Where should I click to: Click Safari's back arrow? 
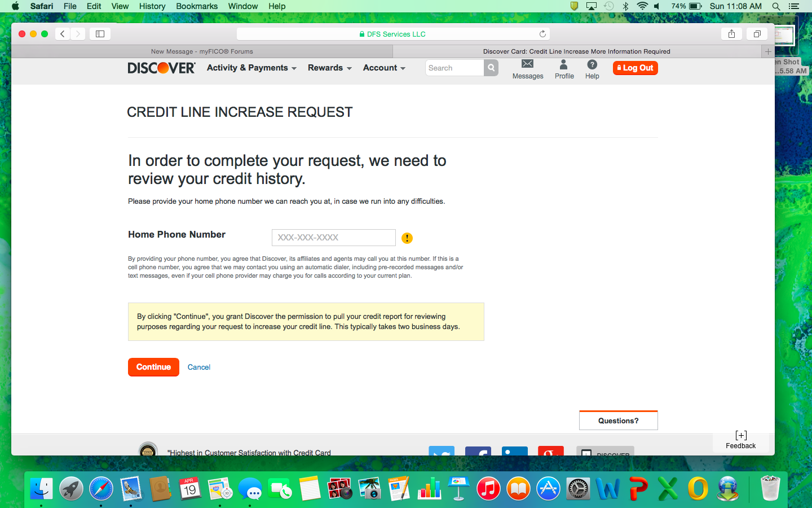pyautogui.click(x=63, y=34)
